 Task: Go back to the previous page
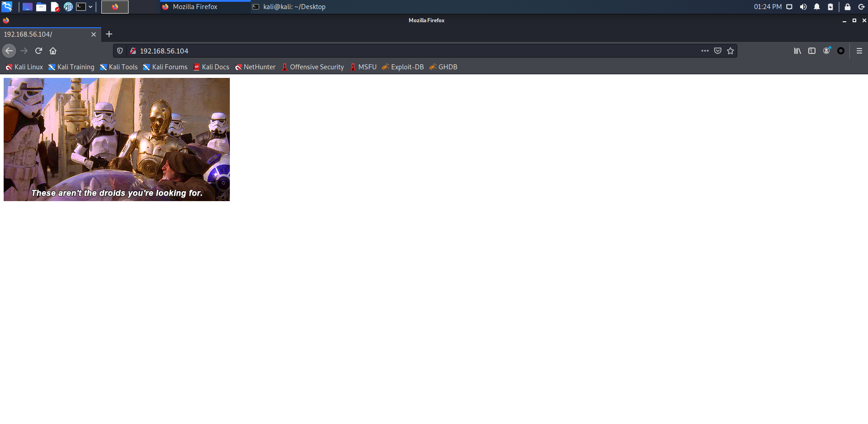click(9, 51)
